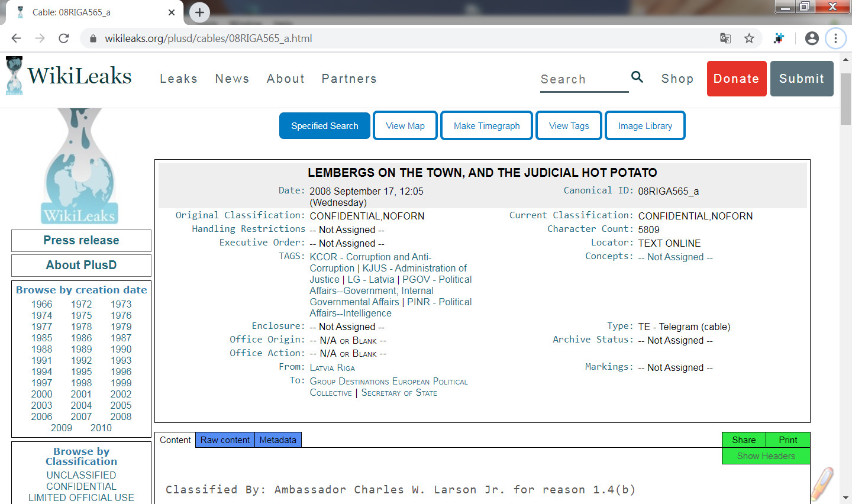Click the pencil icon at bottom right
The image size is (852, 504).
click(822, 483)
